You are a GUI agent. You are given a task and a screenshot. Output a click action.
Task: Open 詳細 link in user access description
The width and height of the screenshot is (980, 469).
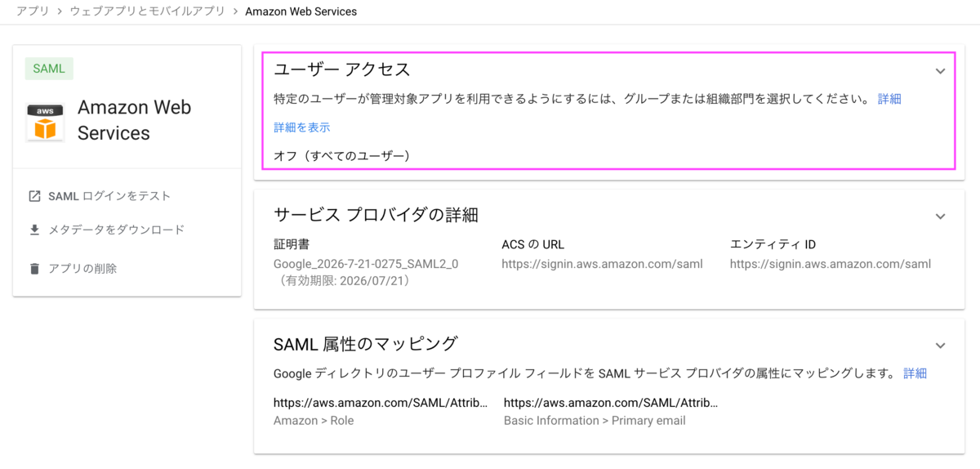[x=889, y=99]
